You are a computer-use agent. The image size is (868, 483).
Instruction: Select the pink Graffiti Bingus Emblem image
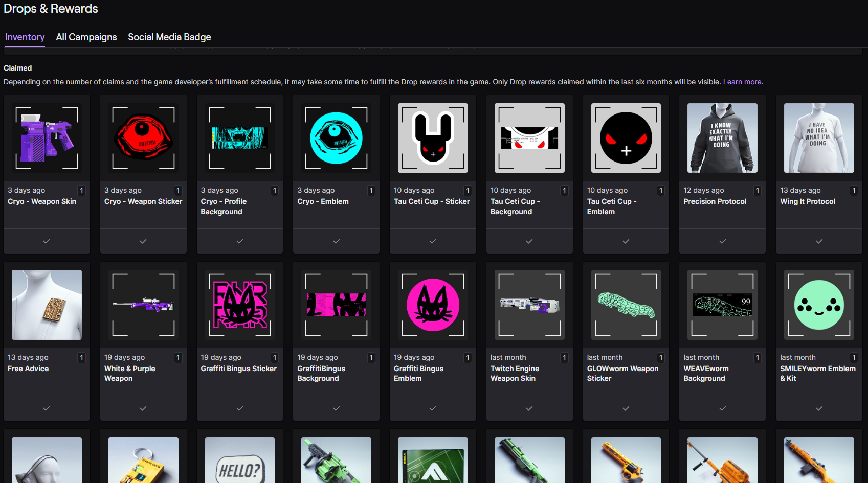point(433,305)
